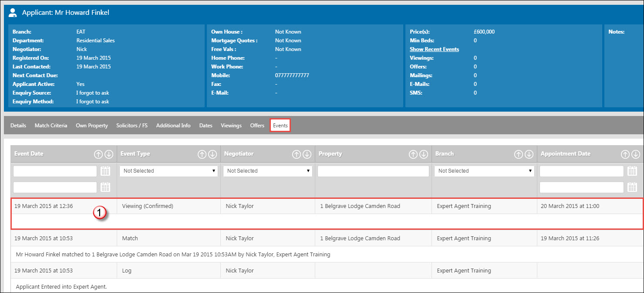
Task: Click appointment 20 March 2015 at 11:00
Action: click(x=570, y=206)
